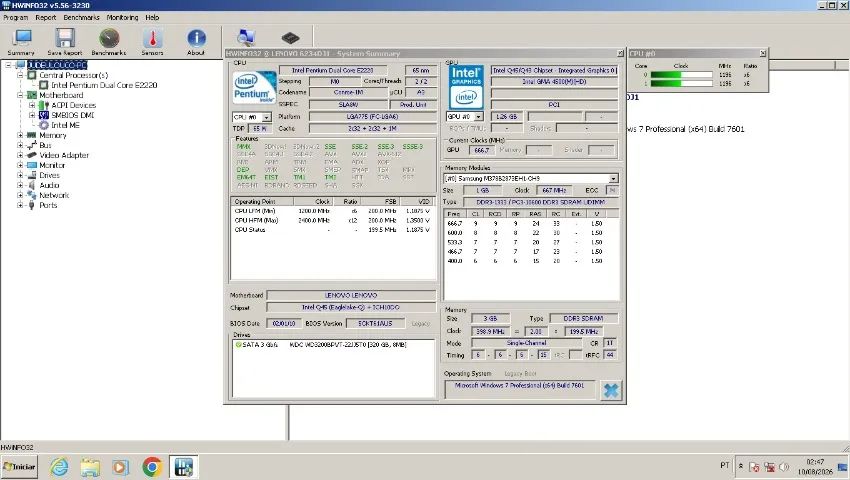The height and width of the screenshot is (480, 850).
Task: Click the Intel Pentium logo image
Action: pos(254,88)
